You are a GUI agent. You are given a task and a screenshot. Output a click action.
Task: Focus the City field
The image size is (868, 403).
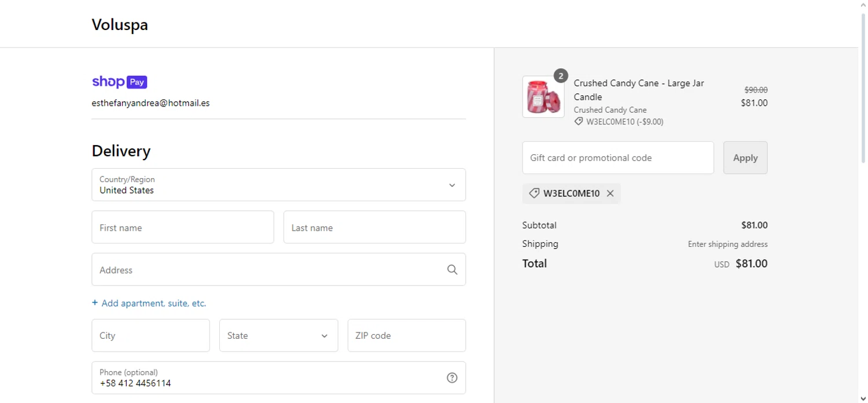(150, 335)
